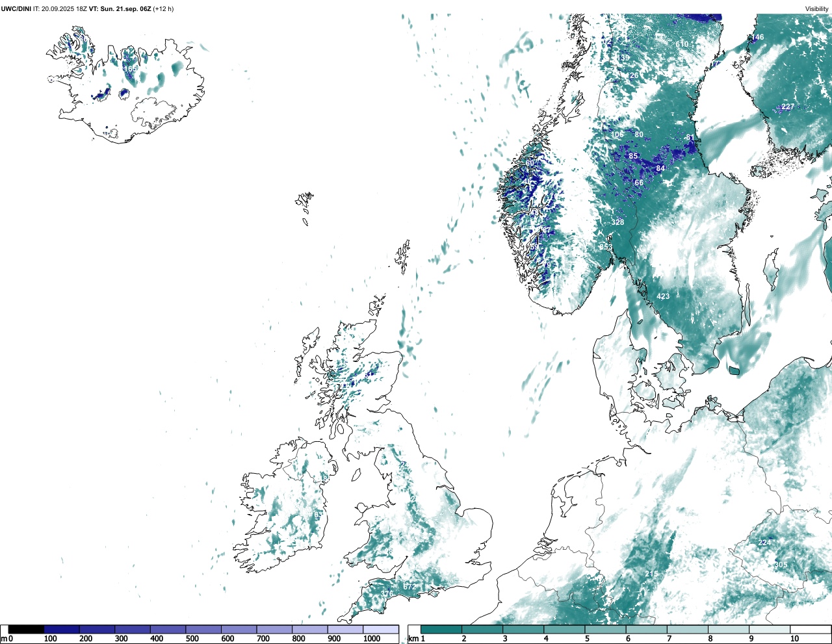Click the '672' value in southern England

[x=409, y=587]
